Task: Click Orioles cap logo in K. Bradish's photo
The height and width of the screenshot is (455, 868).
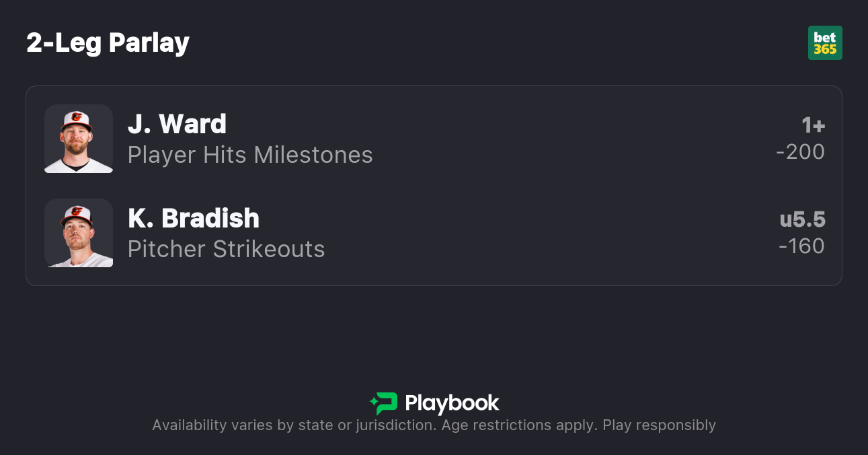Action: [x=76, y=211]
